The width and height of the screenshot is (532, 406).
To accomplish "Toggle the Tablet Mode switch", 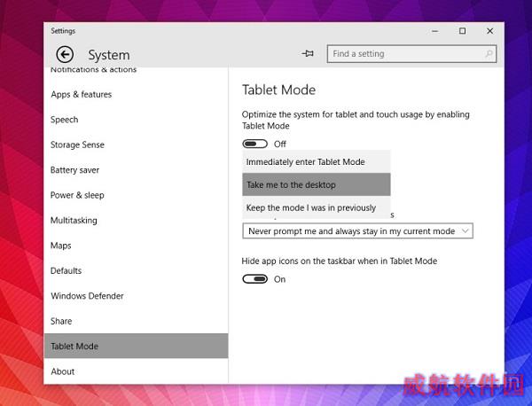I will pyautogui.click(x=254, y=144).
